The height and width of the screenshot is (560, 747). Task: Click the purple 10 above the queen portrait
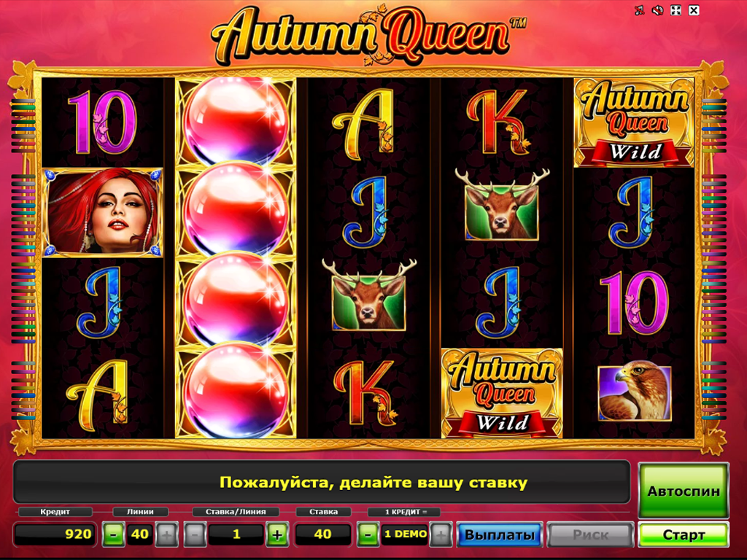click(102, 122)
